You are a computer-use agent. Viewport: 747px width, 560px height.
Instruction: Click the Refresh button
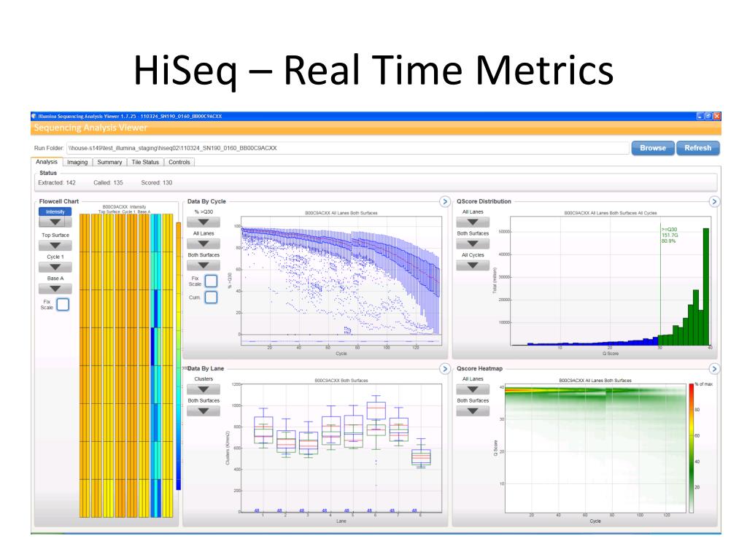coord(698,148)
